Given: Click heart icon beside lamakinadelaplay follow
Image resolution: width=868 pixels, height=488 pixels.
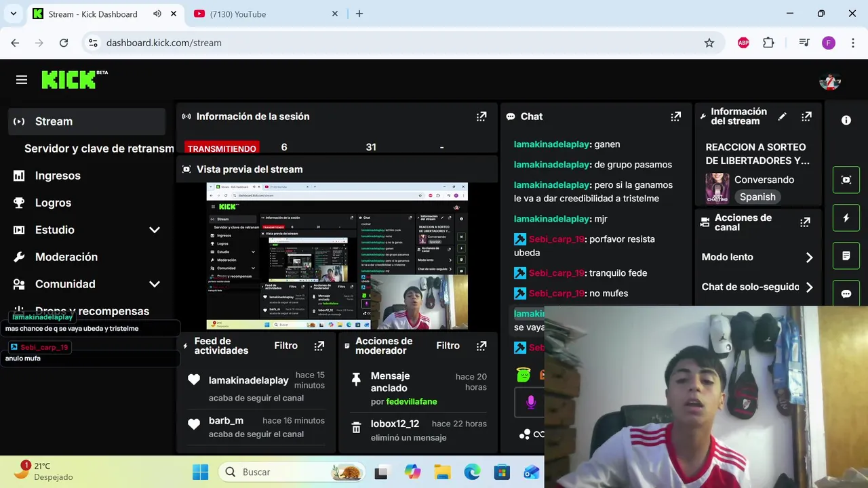Looking at the screenshot, I should (x=194, y=380).
